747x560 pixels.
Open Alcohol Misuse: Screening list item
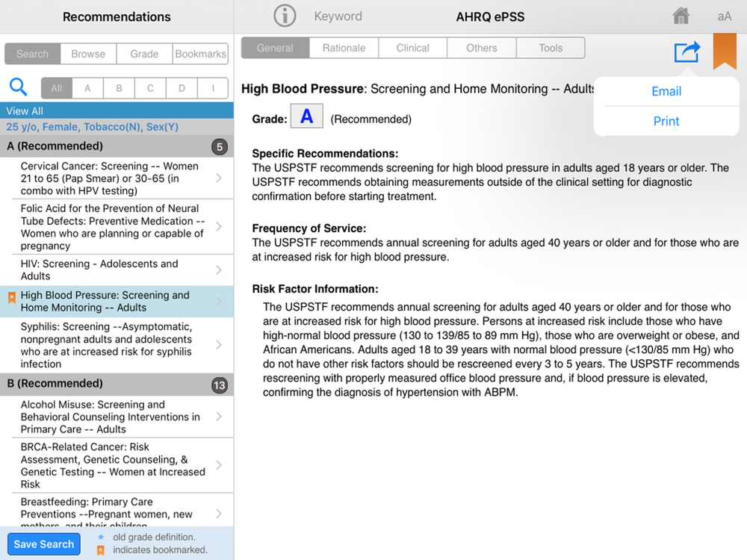click(x=117, y=417)
